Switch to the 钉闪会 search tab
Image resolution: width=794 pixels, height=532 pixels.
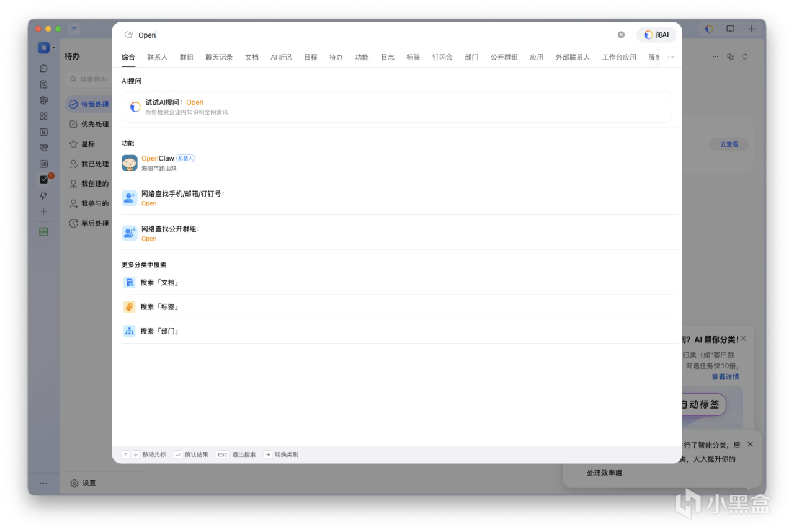pos(442,57)
